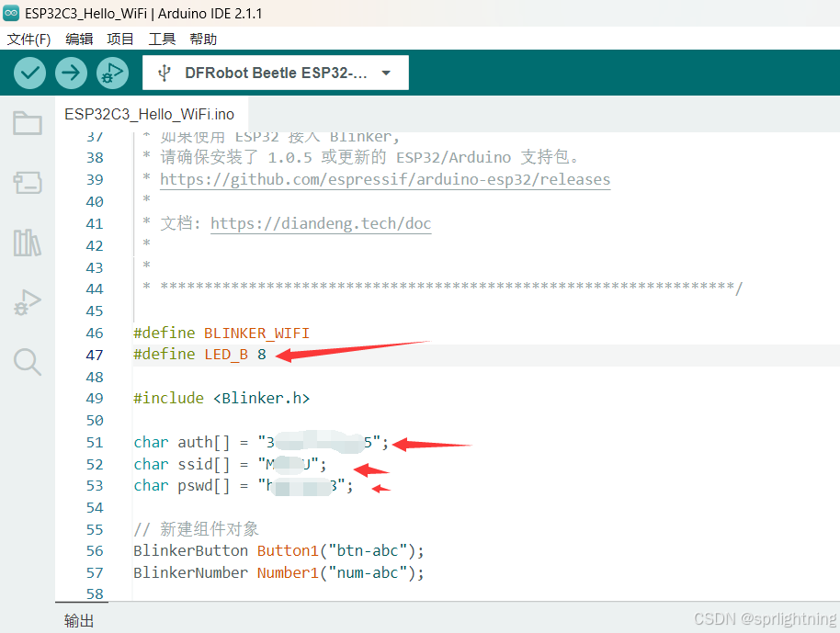
Task: Click the USB icon in board selector
Action: click(x=165, y=73)
